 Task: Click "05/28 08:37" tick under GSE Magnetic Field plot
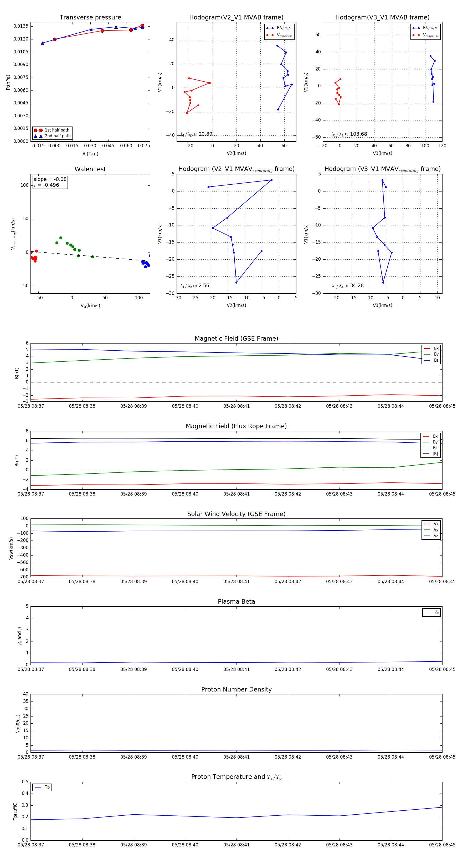pyautogui.click(x=31, y=406)
